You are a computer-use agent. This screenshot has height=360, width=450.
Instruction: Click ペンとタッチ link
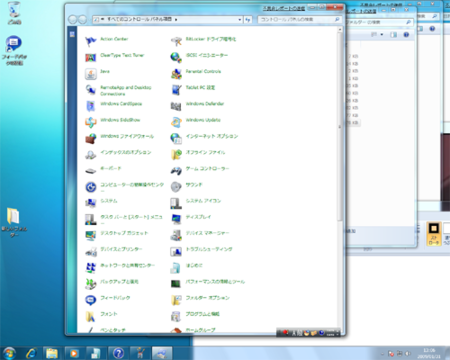tap(113, 330)
